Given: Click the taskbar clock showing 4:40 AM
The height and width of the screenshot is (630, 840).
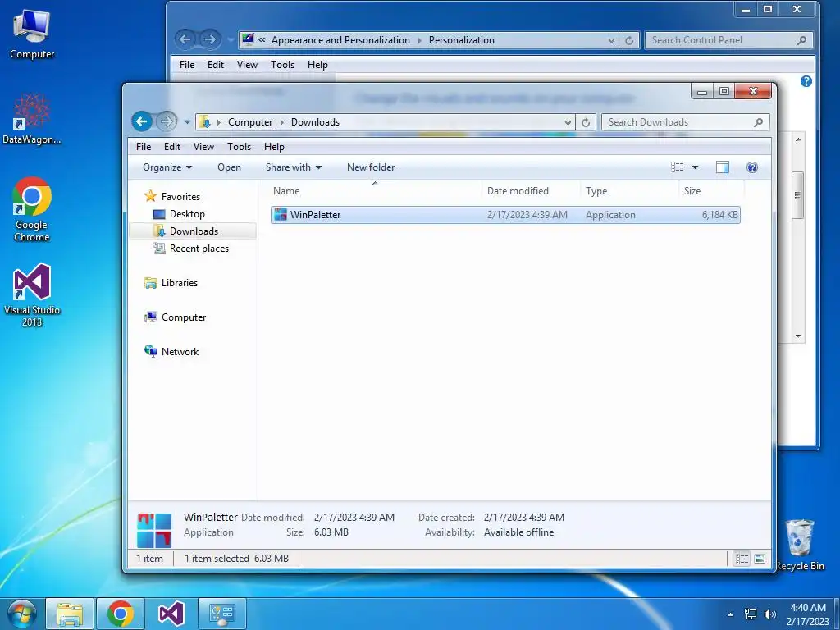Looking at the screenshot, I should click(x=808, y=614).
